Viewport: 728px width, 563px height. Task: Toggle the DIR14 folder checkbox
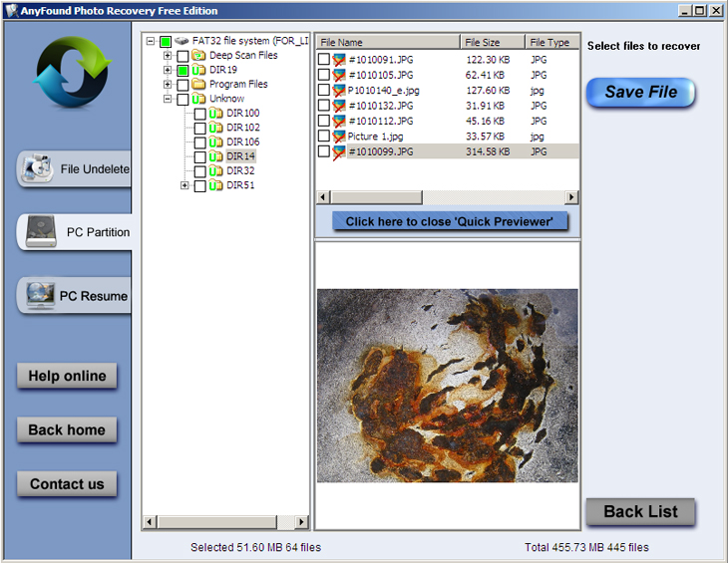(200, 156)
